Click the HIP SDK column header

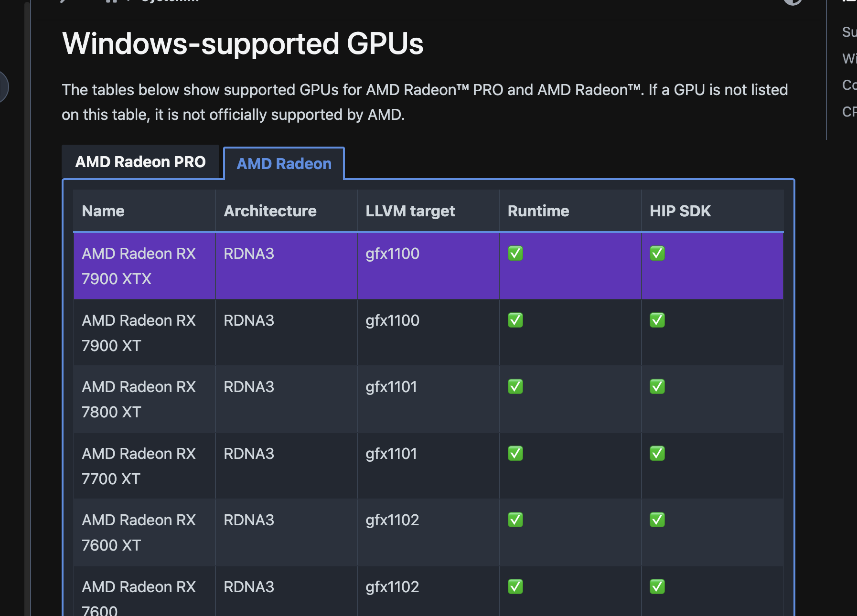(x=680, y=211)
